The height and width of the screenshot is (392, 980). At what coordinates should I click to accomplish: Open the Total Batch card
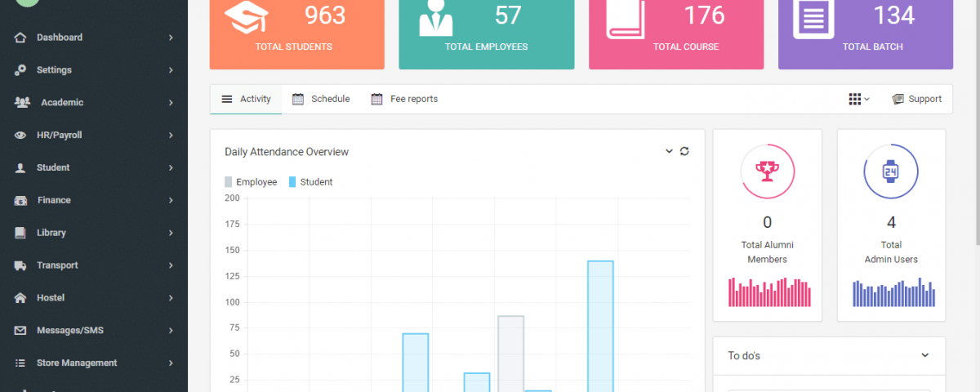click(x=866, y=34)
